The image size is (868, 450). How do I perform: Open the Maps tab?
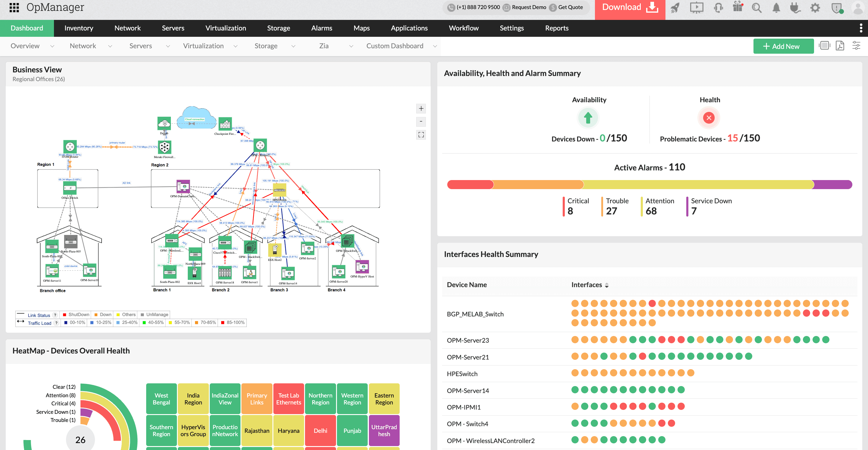coord(362,28)
